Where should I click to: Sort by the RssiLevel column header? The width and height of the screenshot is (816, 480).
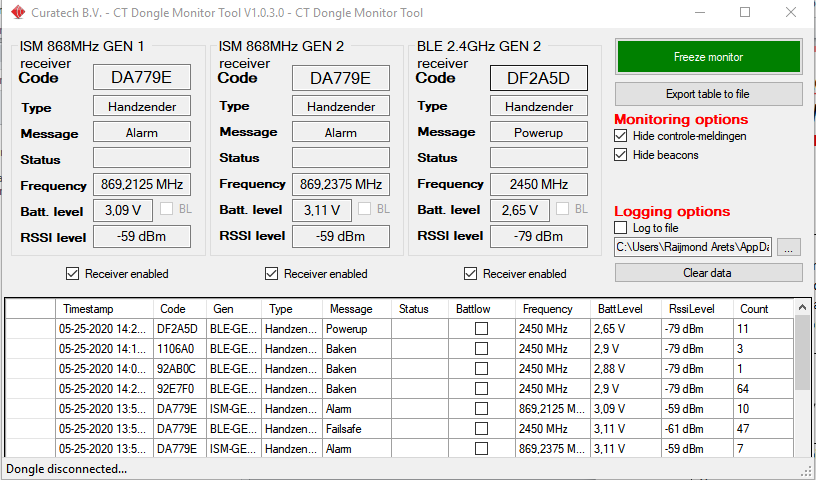692,309
